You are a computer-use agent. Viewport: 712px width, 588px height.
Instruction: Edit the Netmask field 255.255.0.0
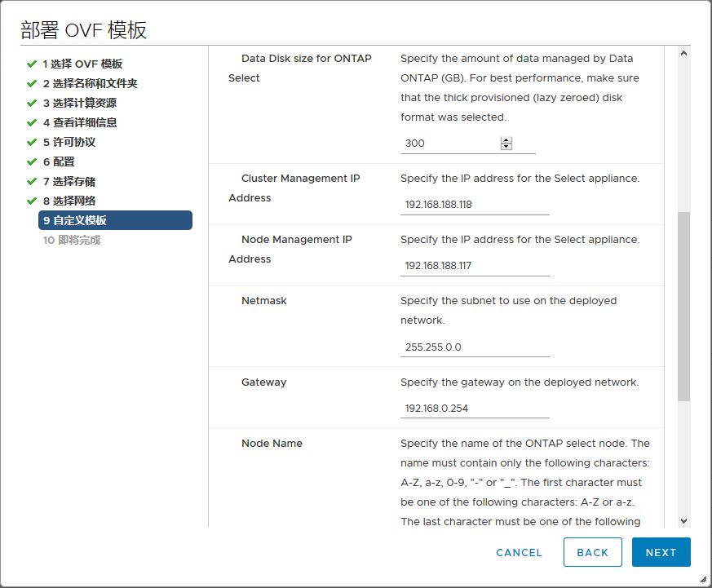(475, 347)
